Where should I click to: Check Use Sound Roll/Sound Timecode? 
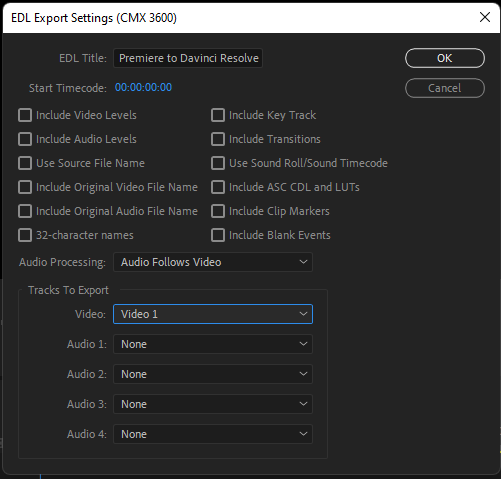click(x=218, y=163)
